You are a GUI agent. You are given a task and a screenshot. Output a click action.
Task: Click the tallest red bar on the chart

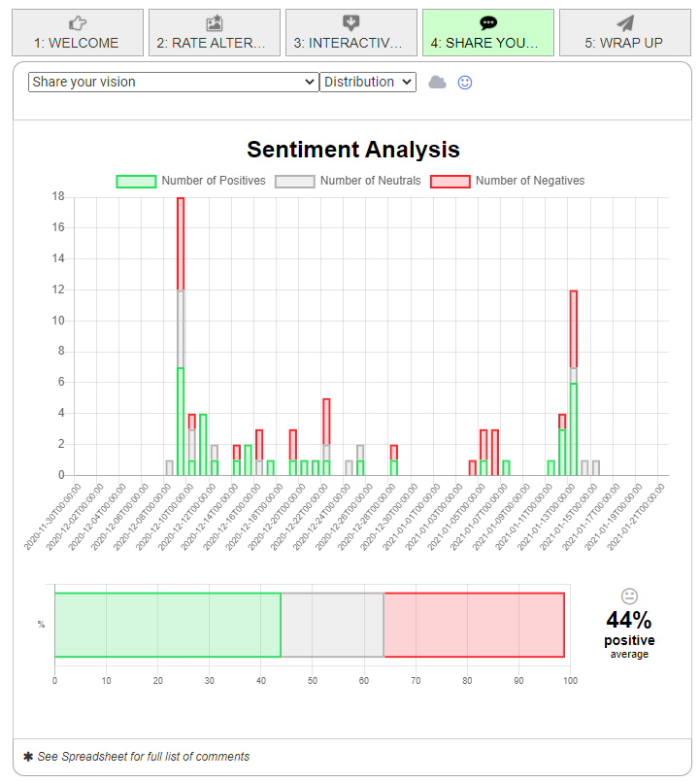click(179, 243)
